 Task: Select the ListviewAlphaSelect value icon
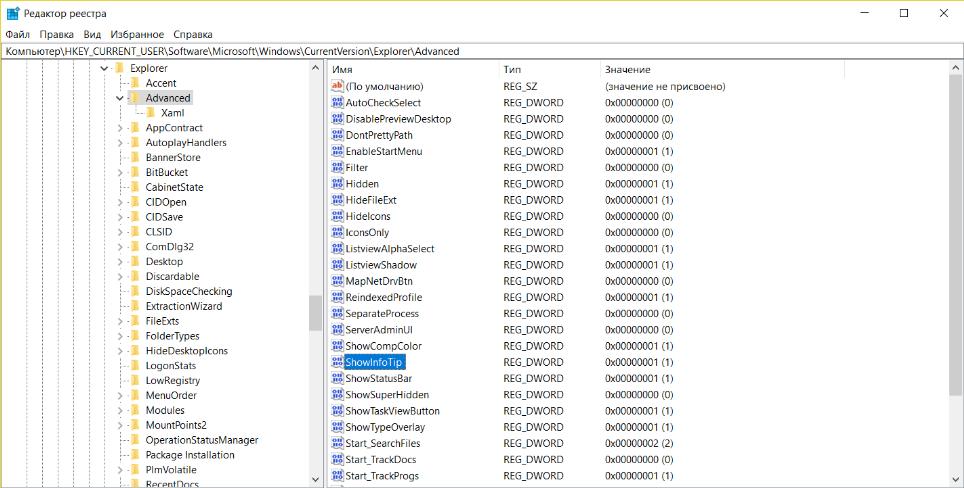click(x=337, y=248)
